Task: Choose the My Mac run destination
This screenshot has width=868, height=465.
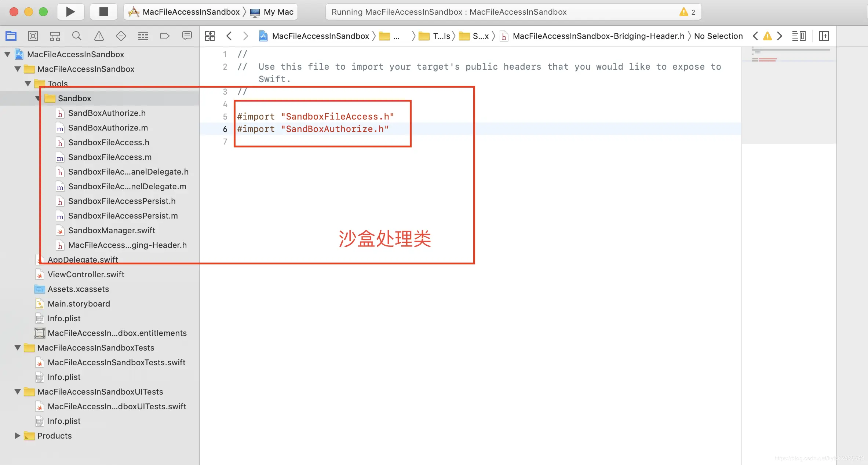Action: (x=272, y=12)
